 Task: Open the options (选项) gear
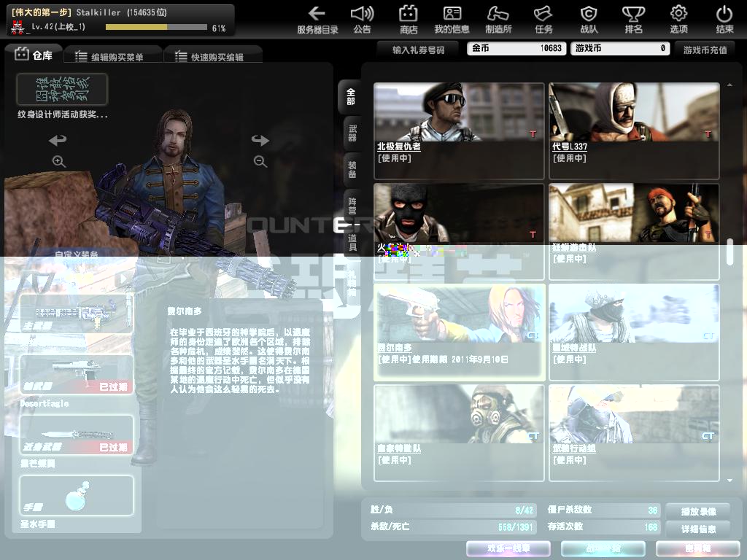(x=678, y=20)
